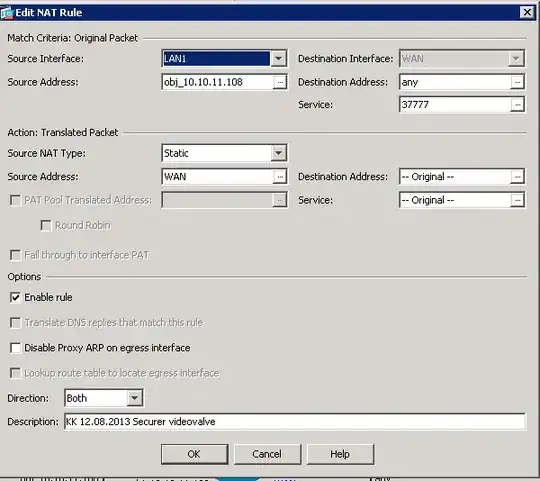
Task: Enable Disable Proxy ARP on egress interface
Action: coord(15,348)
